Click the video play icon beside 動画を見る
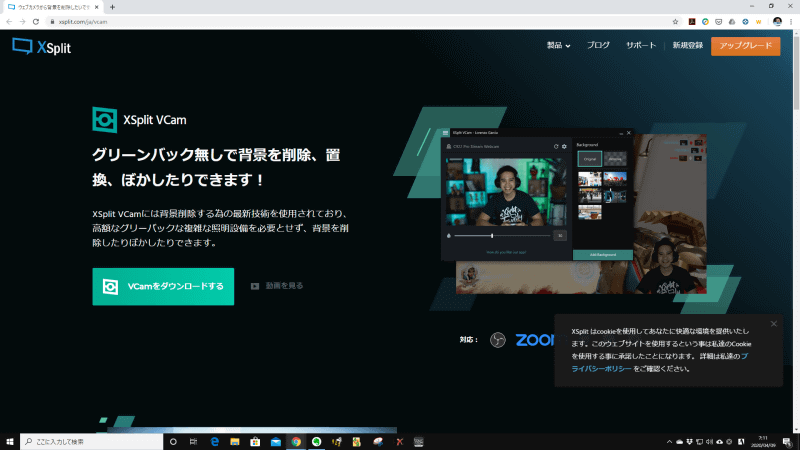Image resolution: width=800 pixels, height=450 pixels. (x=255, y=286)
